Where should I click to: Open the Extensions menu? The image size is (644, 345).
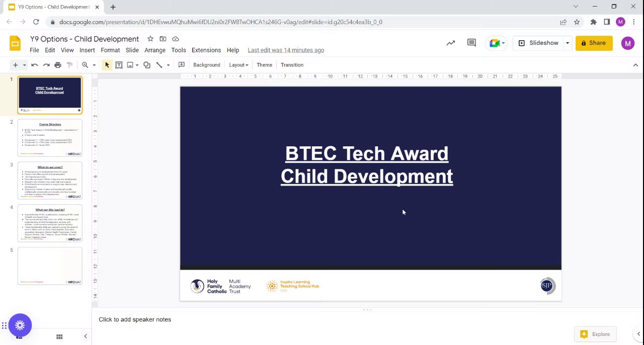pyautogui.click(x=206, y=50)
